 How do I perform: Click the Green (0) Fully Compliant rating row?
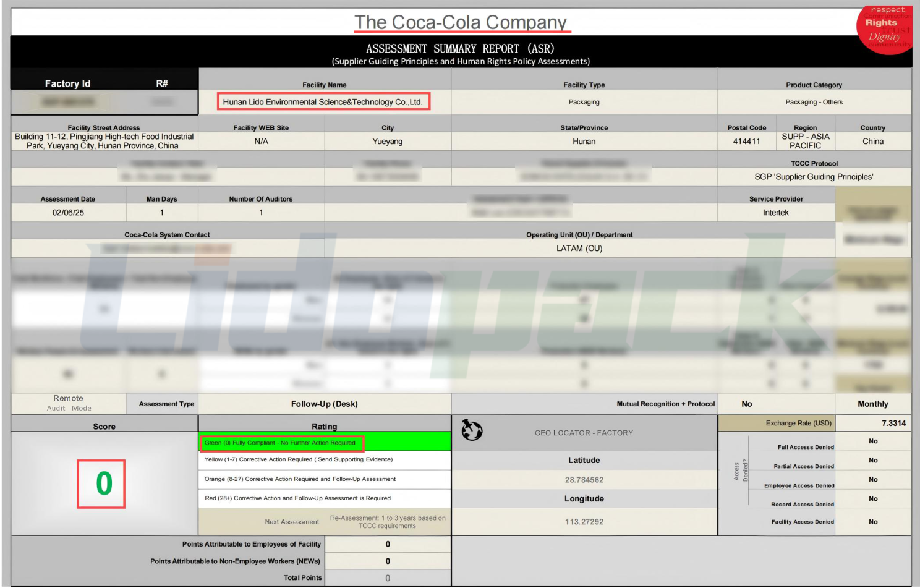click(325, 442)
